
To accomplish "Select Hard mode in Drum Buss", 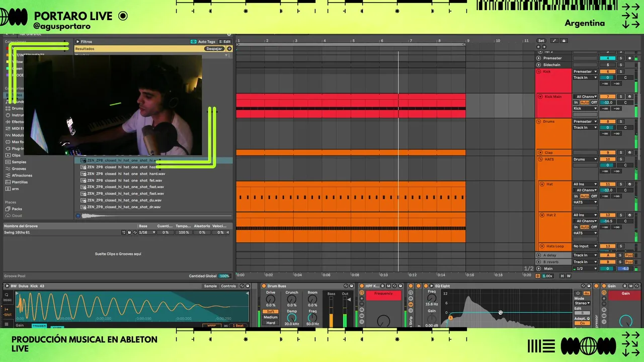I will (271, 323).
